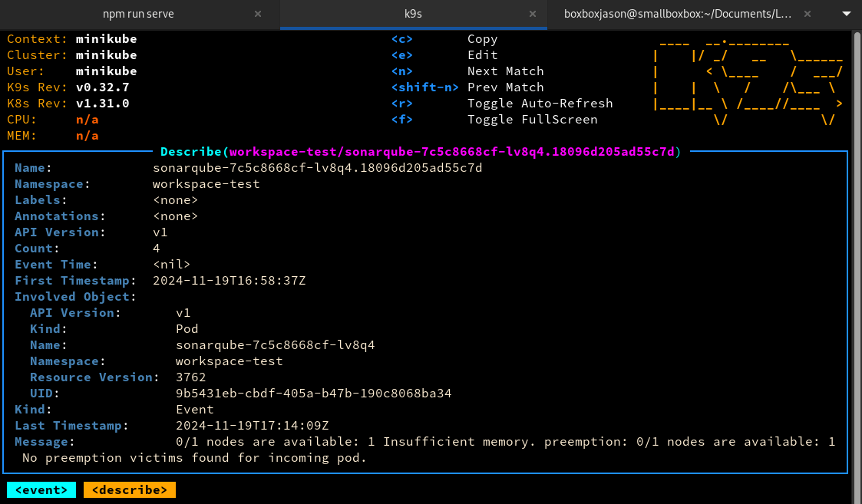The height and width of the screenshot is (504, 862).
Task: Click the top-level Namespace value workspace-test
Action: pos(206,183)
